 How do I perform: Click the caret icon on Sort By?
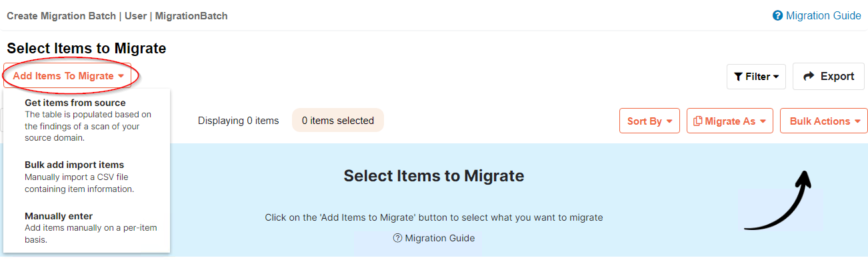tap(669, 121)
